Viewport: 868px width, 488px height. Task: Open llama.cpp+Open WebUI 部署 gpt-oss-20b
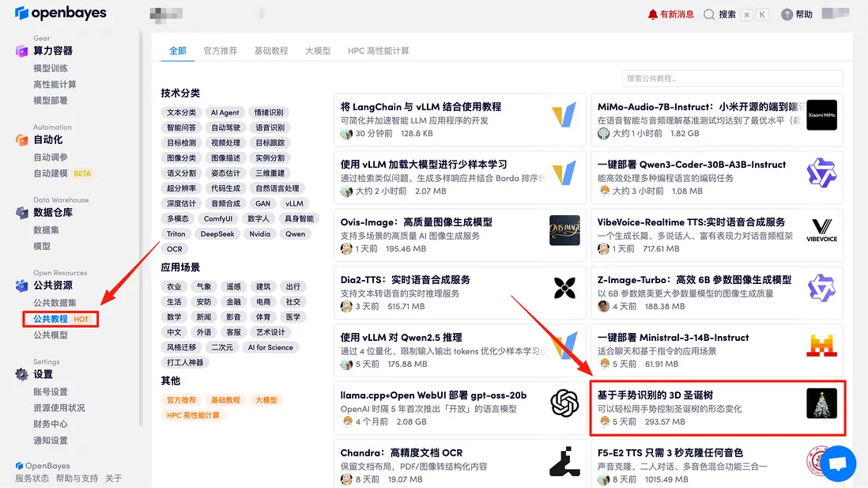coord(433,395)
